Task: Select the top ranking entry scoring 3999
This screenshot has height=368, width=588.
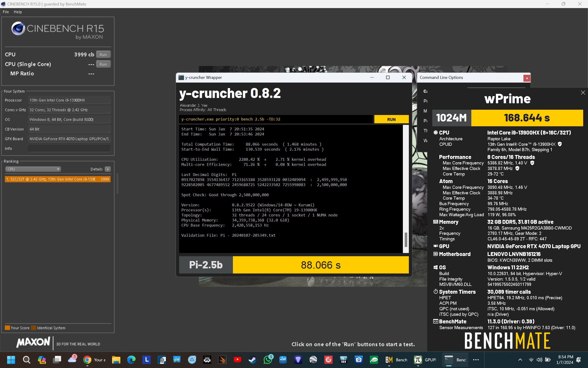Action: (x=58, y=179)
